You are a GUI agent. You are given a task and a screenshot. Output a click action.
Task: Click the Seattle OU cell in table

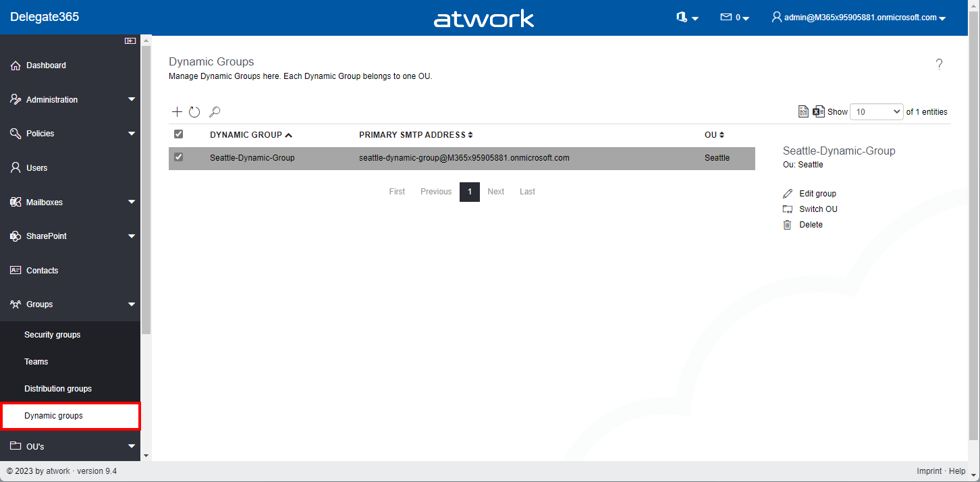coord(717,158)
